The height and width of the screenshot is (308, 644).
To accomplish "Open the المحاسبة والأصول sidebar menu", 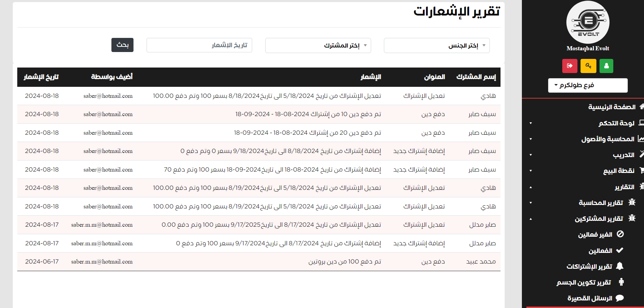I will (607, 139).
